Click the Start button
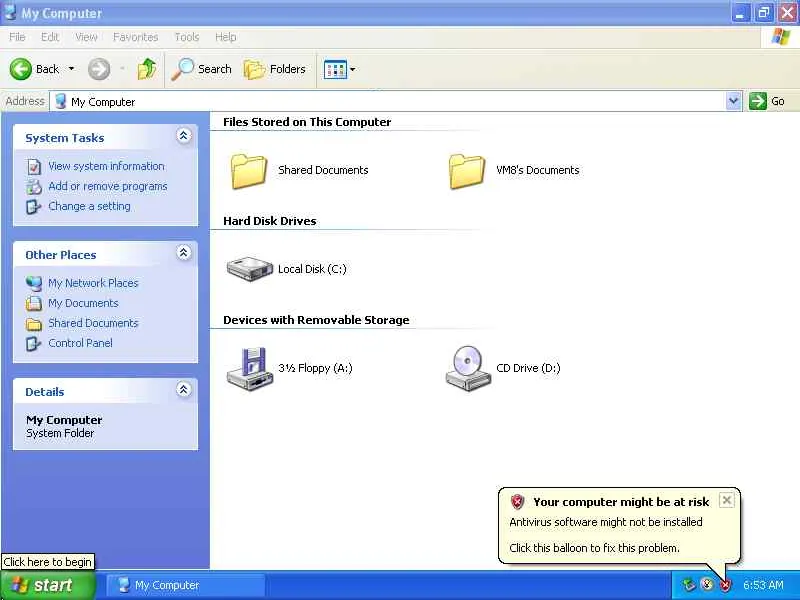The height and width of the screenshot is (600, 800). [47, 585]
